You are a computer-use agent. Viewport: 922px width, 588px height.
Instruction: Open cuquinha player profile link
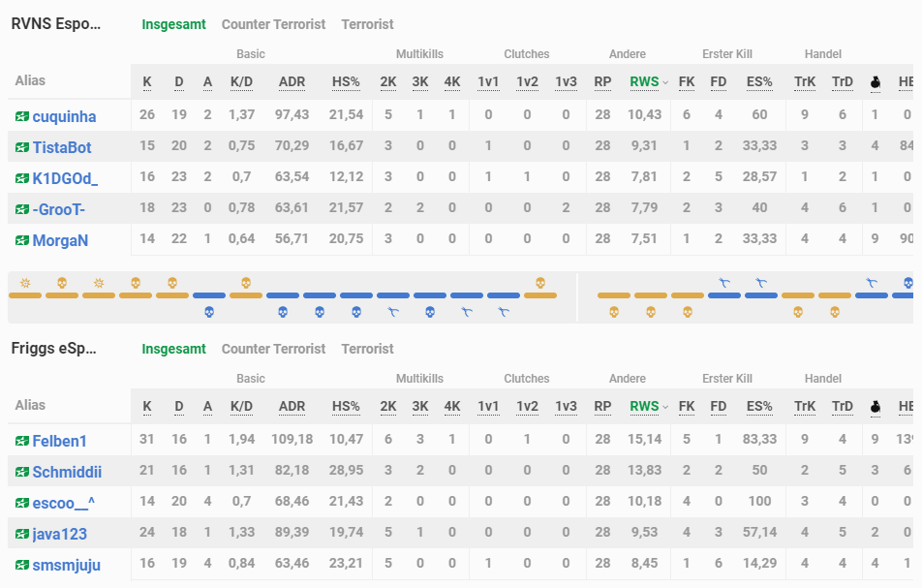(64, 117)
